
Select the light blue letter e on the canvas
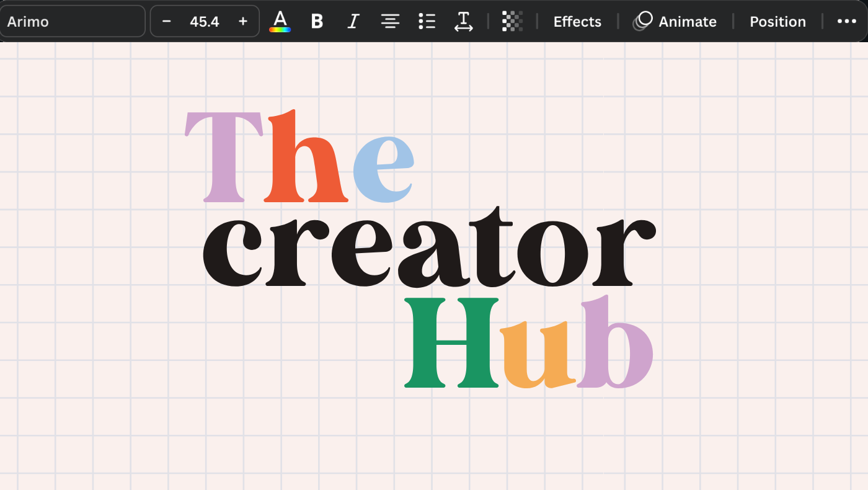383,169
